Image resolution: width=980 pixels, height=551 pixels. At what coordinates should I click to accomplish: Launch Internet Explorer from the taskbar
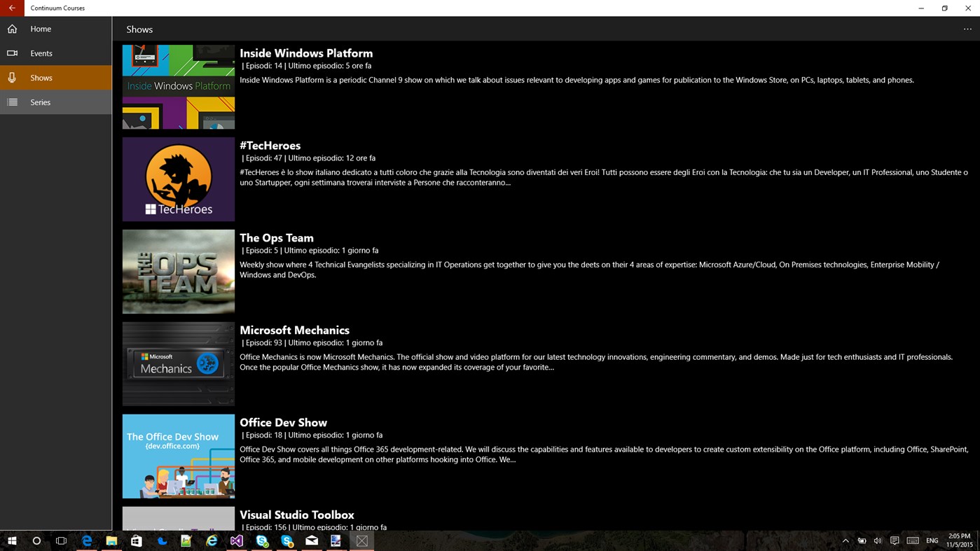212,540
